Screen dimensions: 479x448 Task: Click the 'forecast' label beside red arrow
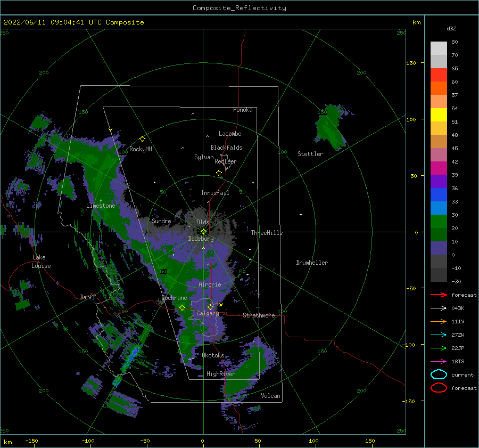click(x=464, y=295)
